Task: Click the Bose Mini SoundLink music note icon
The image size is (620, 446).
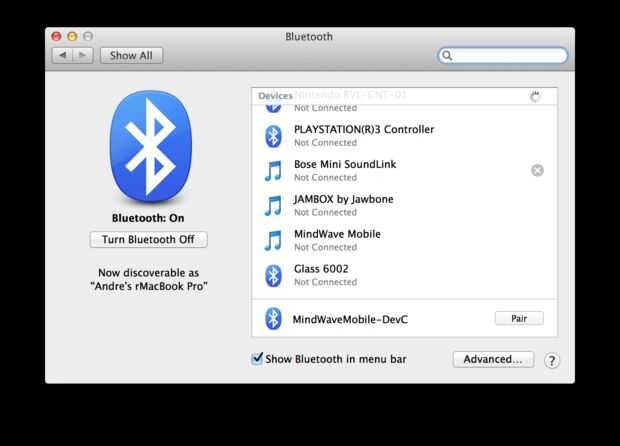Action: click(x=273, y=171)
